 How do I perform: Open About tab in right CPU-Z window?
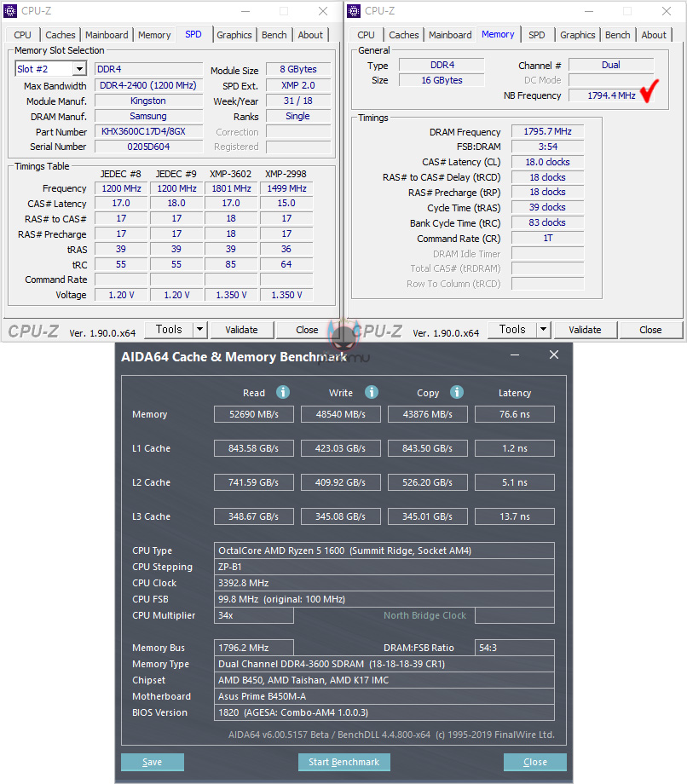point(654,35)
